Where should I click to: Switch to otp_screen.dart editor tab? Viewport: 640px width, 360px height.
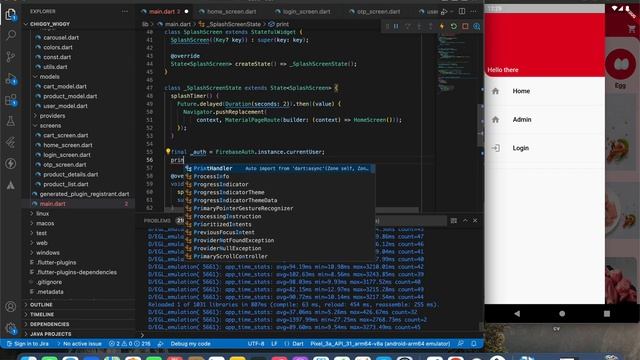pyautogui.click(x=378, y=11)
